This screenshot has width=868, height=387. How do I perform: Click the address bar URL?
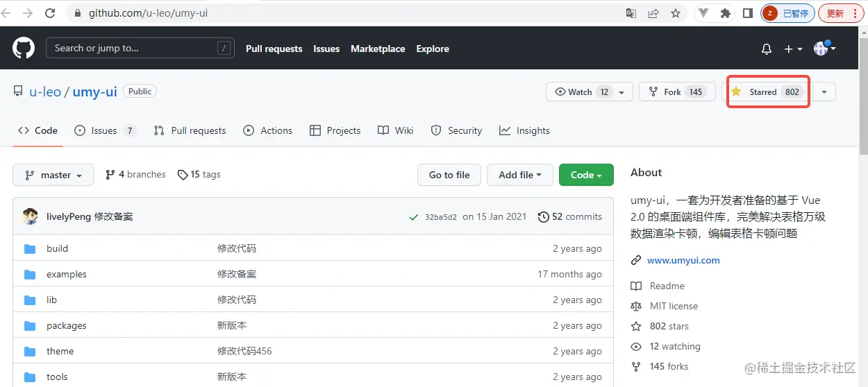point(148,13)
